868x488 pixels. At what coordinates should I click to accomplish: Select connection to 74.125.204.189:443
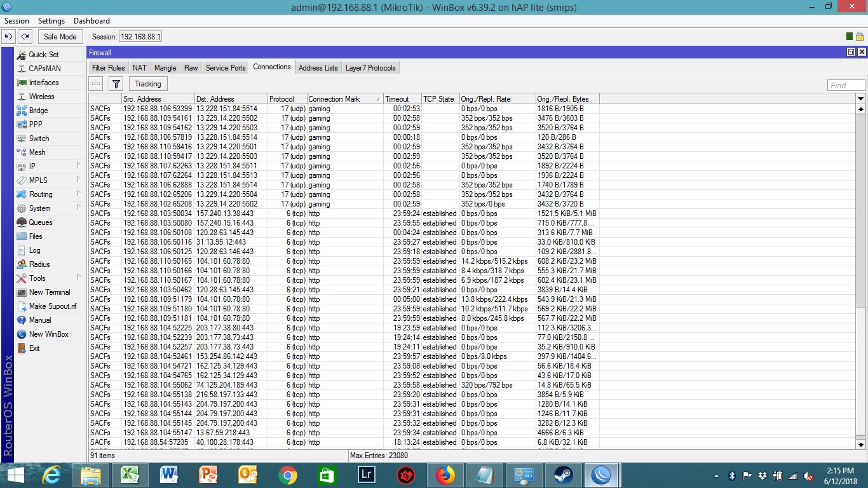pyautogui.click(x=472, y=385)
